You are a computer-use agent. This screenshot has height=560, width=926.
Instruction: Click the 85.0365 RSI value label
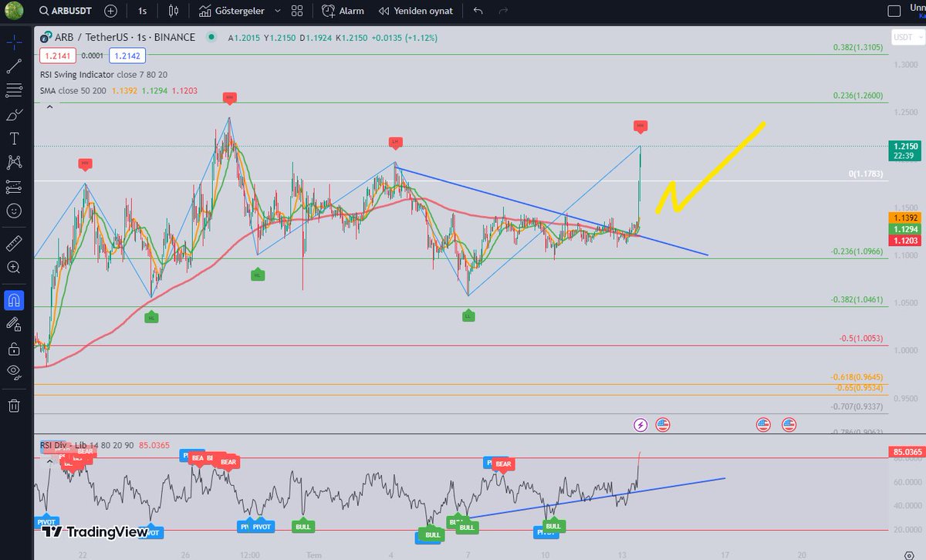906,451
